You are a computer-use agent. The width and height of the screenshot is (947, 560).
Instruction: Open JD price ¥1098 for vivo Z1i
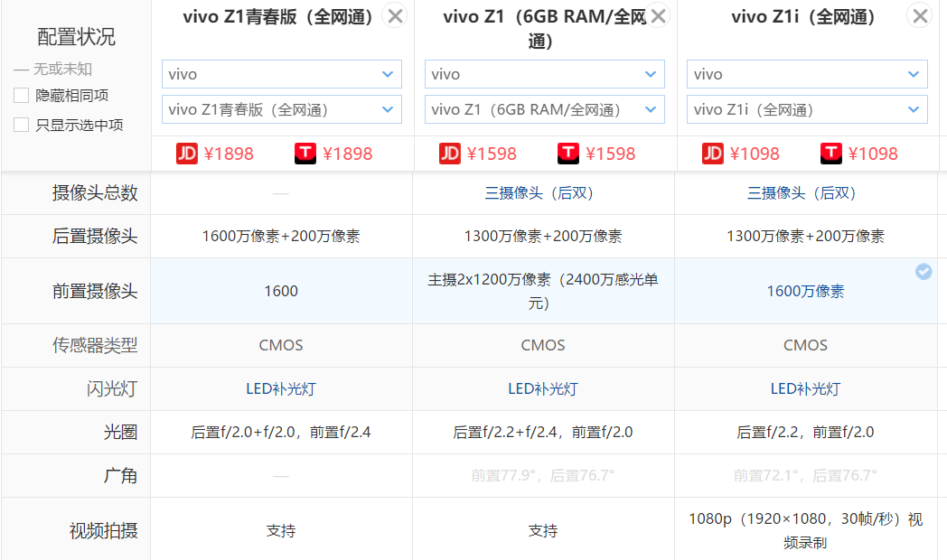(x=755, y=154)
